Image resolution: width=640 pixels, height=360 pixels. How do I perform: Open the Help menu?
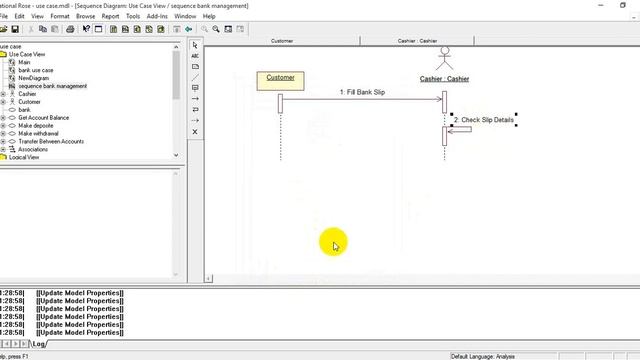(x=209, y=16)
